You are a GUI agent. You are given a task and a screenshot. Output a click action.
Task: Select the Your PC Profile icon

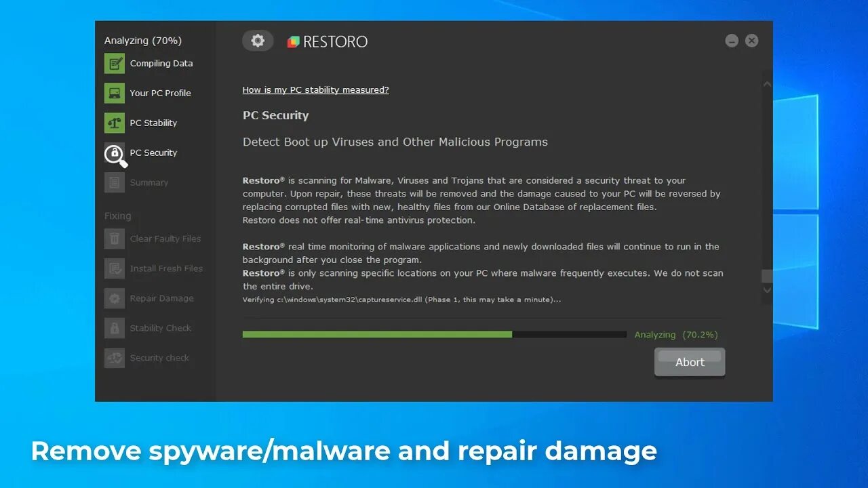pyautogui.click(x=115, y=93)
